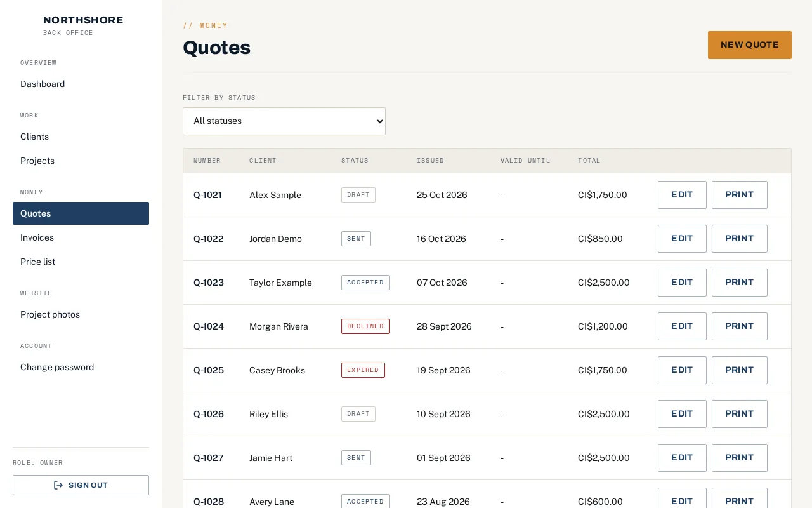Go to Dashboard in the sidebar
Screen dimensions: 812x508
pyautogui.click(x=81, y=84)
